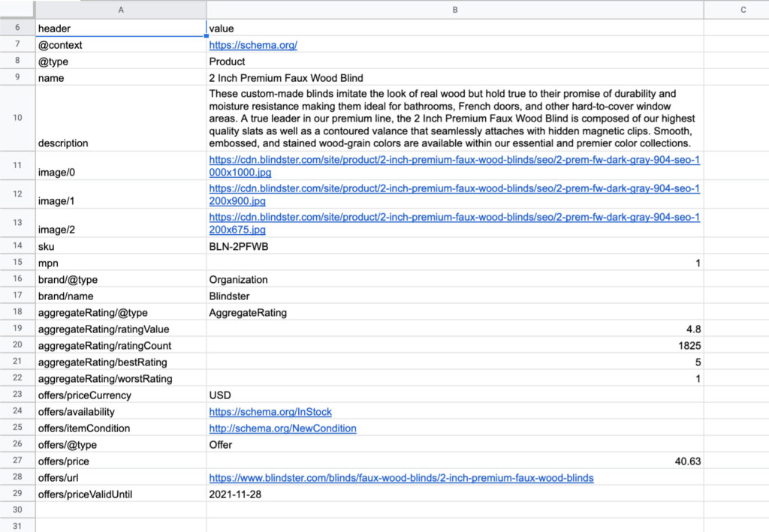Select column A header
The height and width of the screenshot is (532, 769).
121,10
